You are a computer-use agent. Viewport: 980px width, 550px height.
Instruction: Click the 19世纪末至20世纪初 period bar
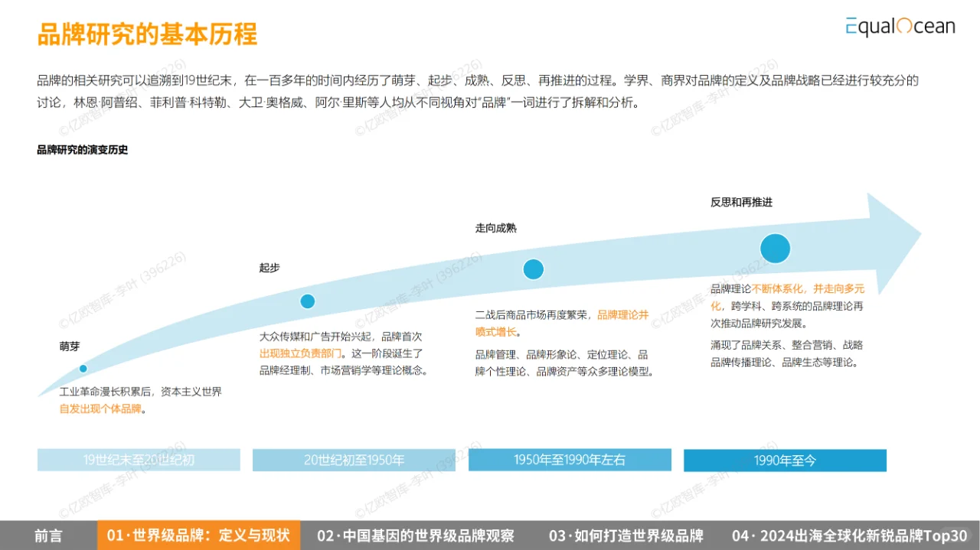coord(139,460)
